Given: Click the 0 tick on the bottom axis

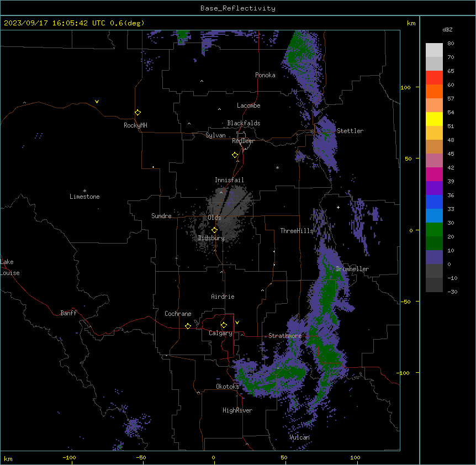Looking at the screenshot, I should click(x=213, y=457).
